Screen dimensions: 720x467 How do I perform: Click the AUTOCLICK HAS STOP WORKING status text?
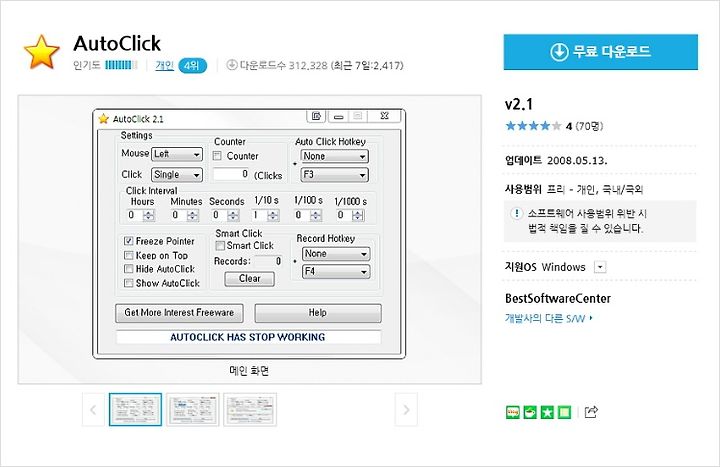coord(248,337)
